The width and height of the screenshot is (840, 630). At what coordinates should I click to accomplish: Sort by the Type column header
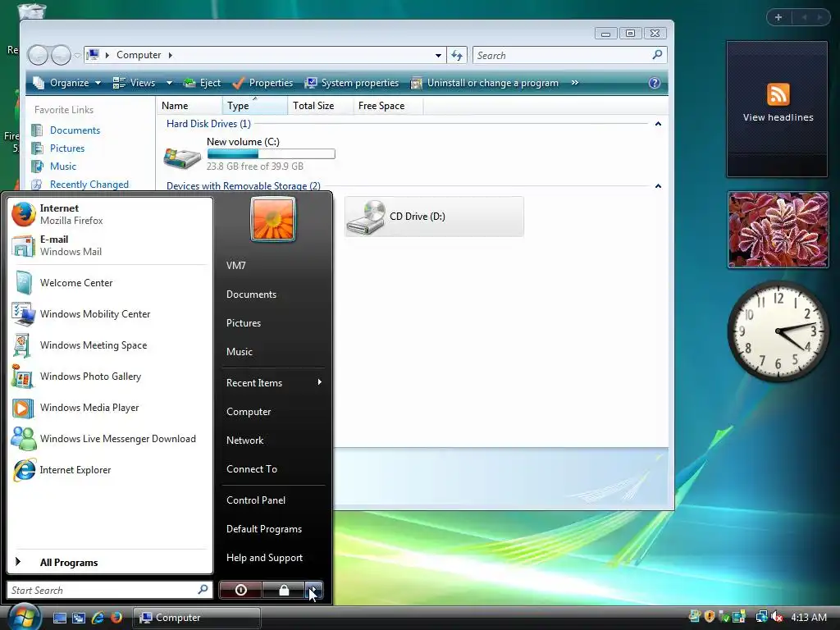pos(255,106)
